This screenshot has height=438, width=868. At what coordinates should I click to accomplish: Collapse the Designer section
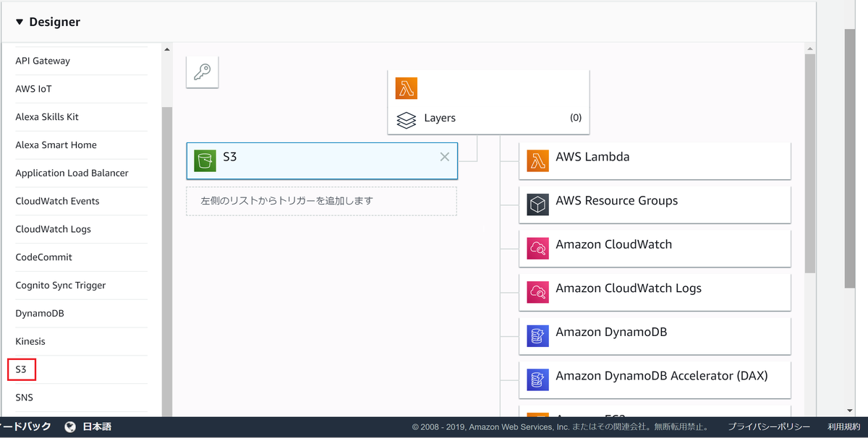point(20,22)
